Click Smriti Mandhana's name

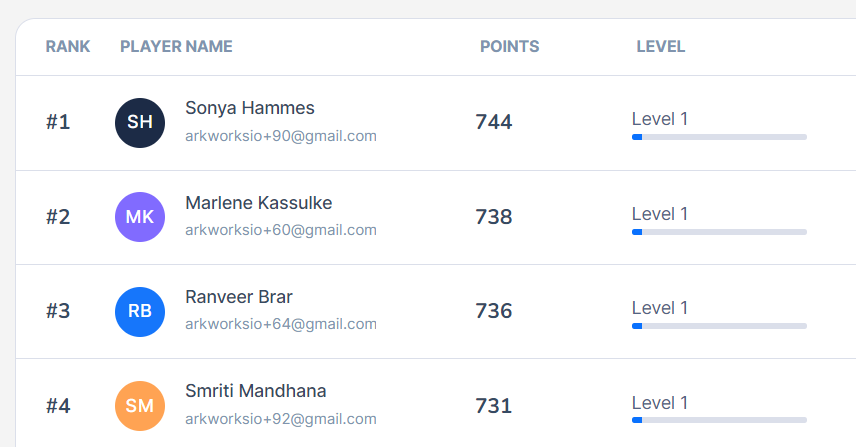(x=256, y=391)
